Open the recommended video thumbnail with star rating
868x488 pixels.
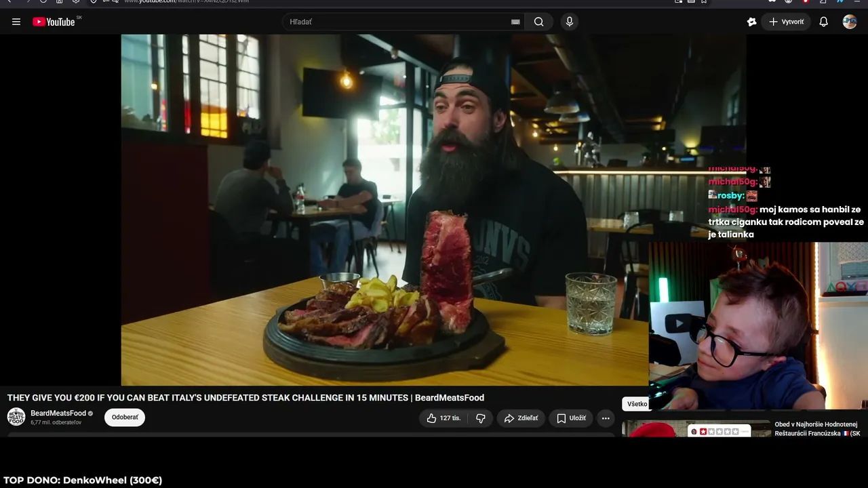click(696, 429)
